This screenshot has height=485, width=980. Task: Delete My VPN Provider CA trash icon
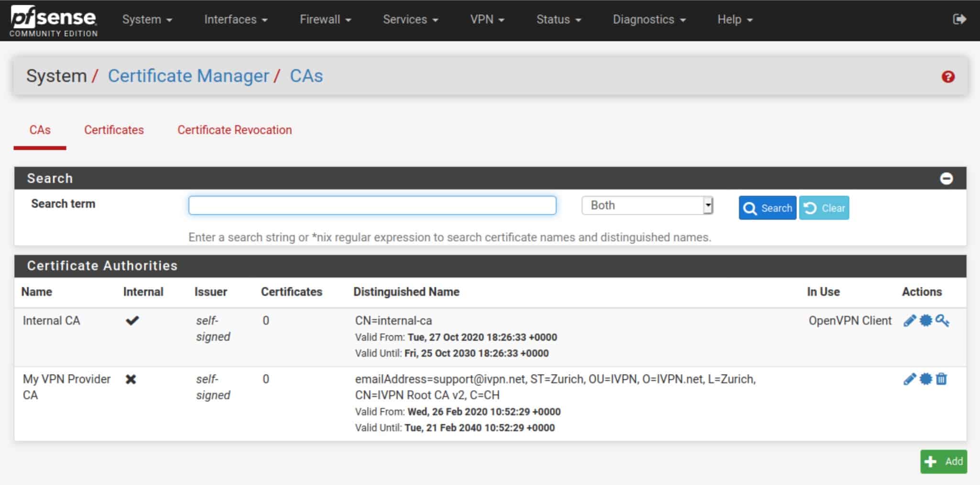[941, 379]
